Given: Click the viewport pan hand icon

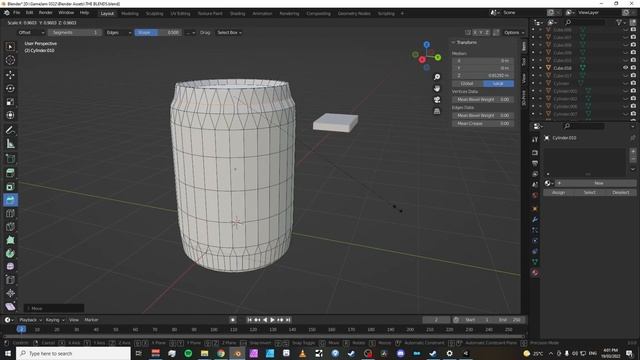Looking at the screenshot, I should [x=437, y=88].
